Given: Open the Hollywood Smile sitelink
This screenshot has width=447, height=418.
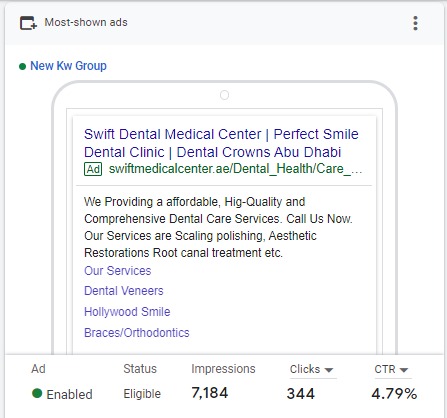Looking at the screenshot, I should [x=127, y=312].
